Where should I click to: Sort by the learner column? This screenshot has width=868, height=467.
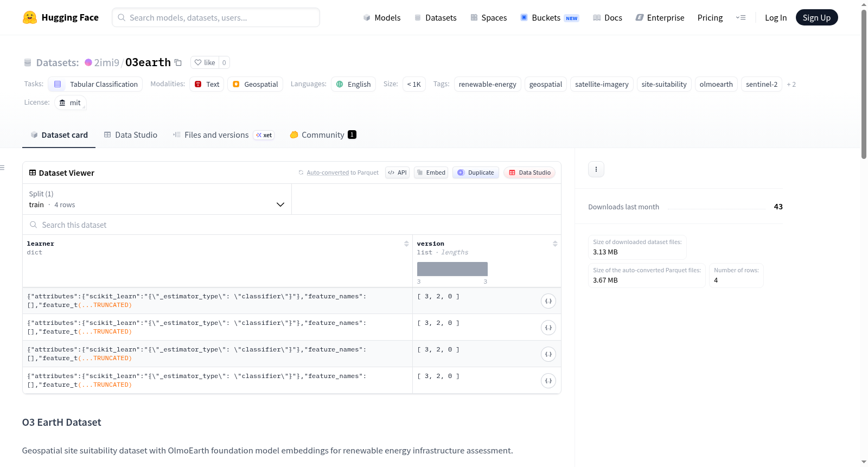pyautogui.click(x=406, y=244)
